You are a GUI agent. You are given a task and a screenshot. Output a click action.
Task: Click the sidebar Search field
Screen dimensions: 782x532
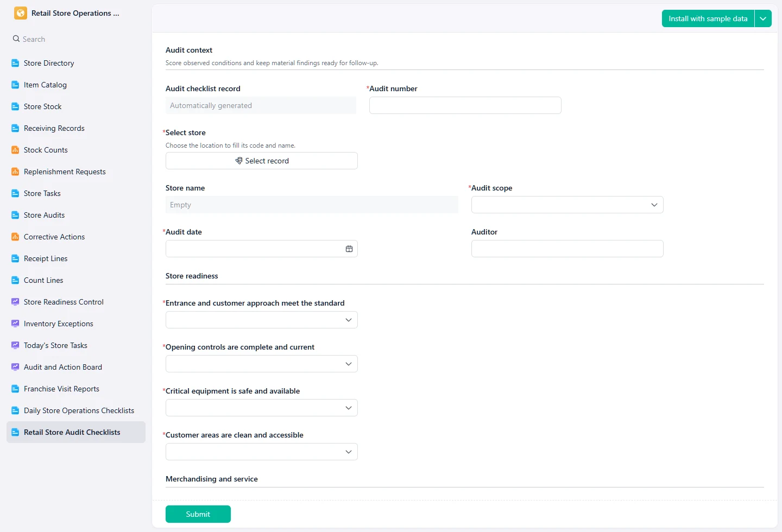click(x=76, y=39)
